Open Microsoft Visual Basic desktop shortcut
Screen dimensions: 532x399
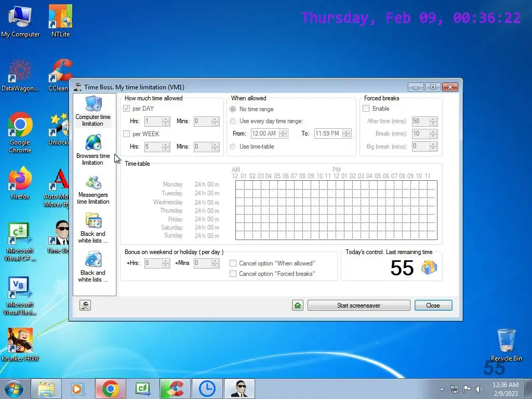[x=20, y=296]
